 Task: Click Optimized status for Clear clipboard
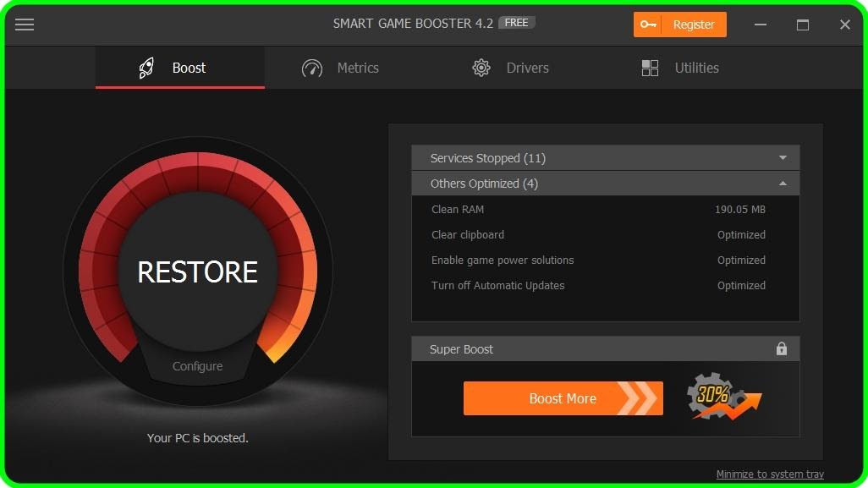(x=741, y=234)
